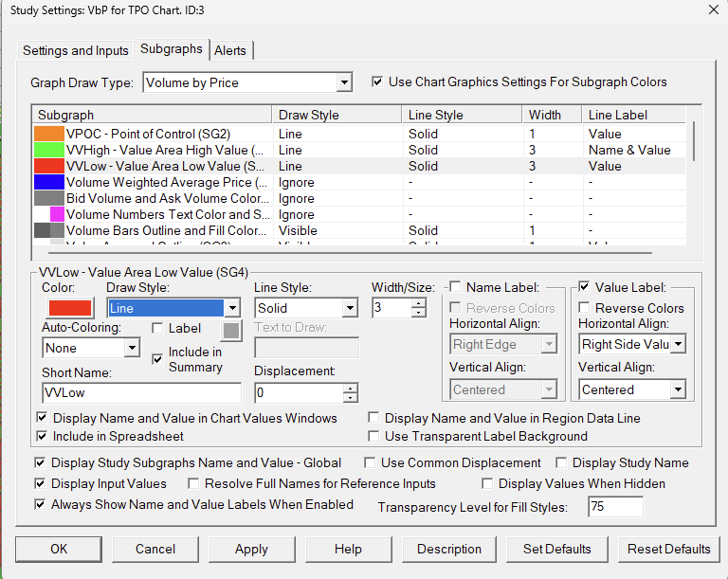Enable Display Name and Value in Region Data Line

coord(373,417)
